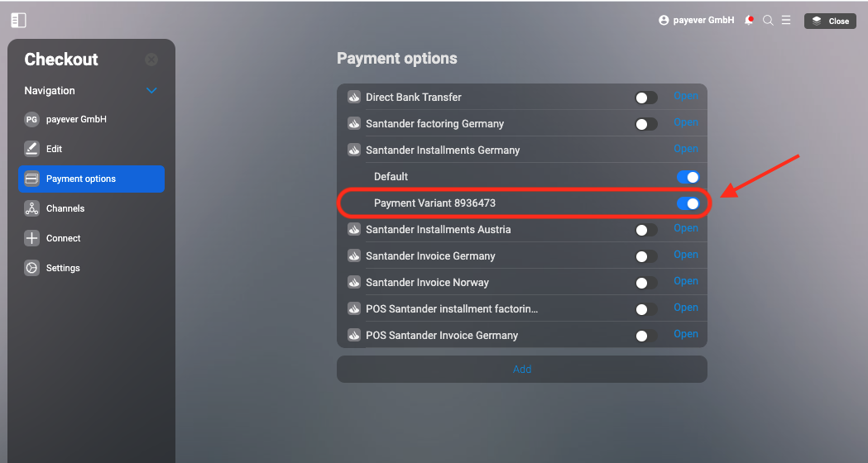Click the Close button in the top bar
Screen dimensions: 868x463
[830, 21]
